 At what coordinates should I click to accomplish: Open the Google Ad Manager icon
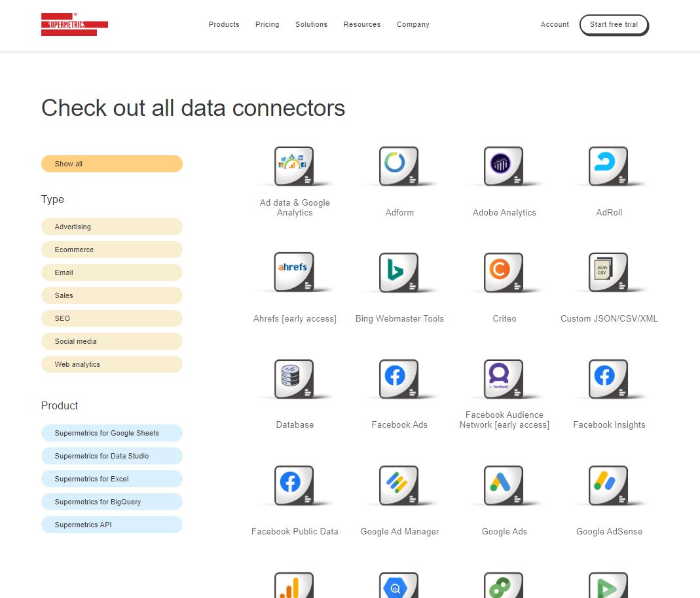(399, 485)
